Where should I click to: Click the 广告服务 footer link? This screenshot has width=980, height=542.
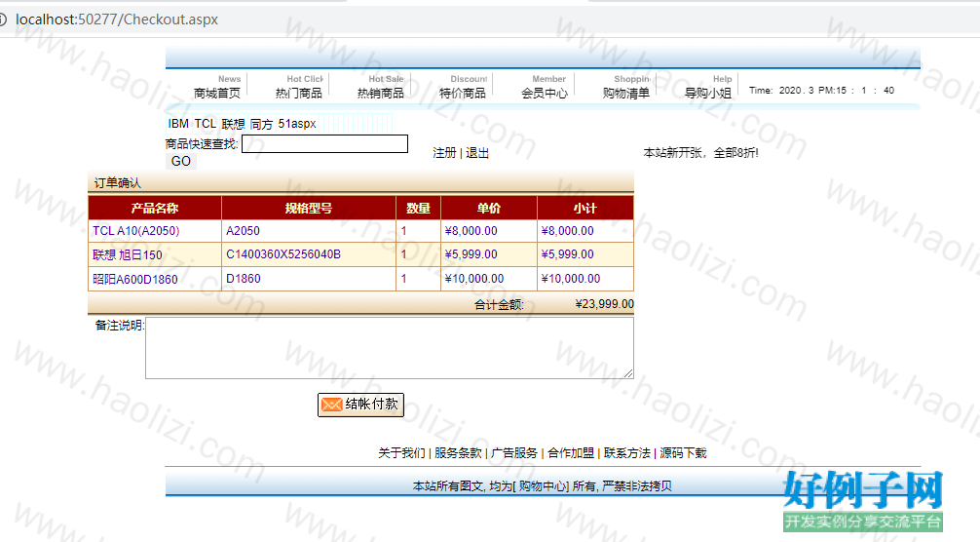click(514, 452)
